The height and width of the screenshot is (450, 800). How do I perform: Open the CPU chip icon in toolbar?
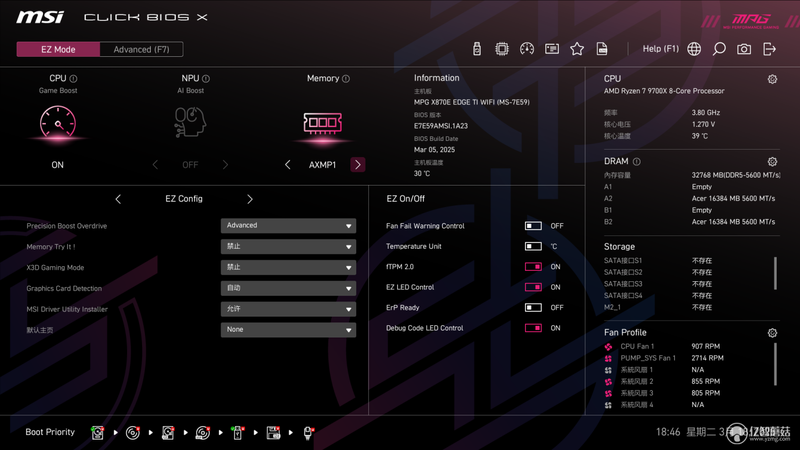(502, 49)
